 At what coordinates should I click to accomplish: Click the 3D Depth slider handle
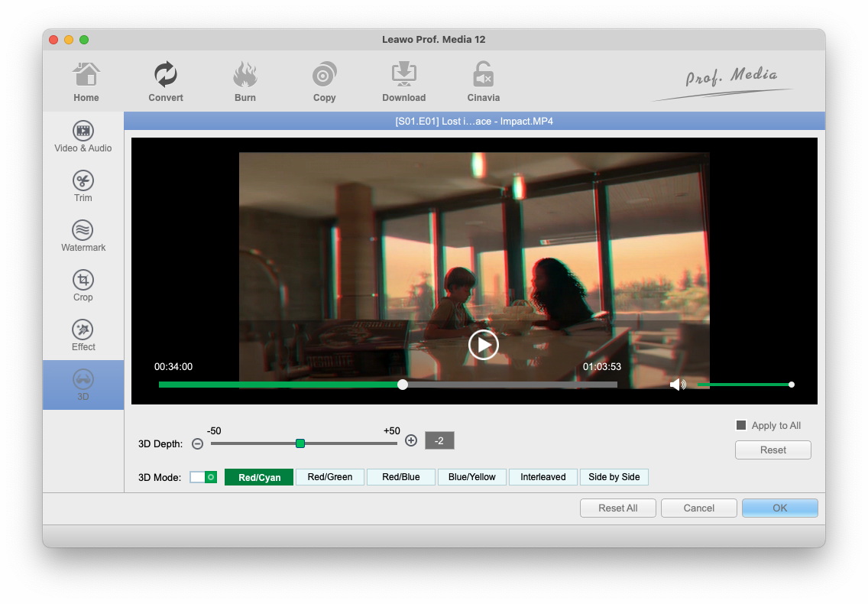coord(300,443)
